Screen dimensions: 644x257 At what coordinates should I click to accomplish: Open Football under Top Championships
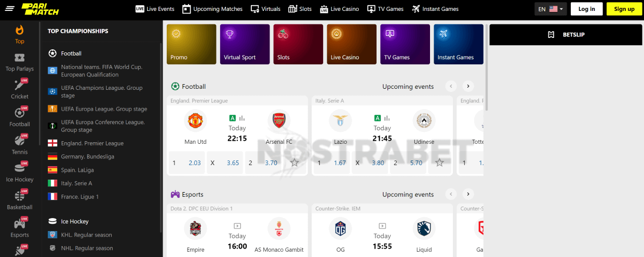(x=65, y=53)
